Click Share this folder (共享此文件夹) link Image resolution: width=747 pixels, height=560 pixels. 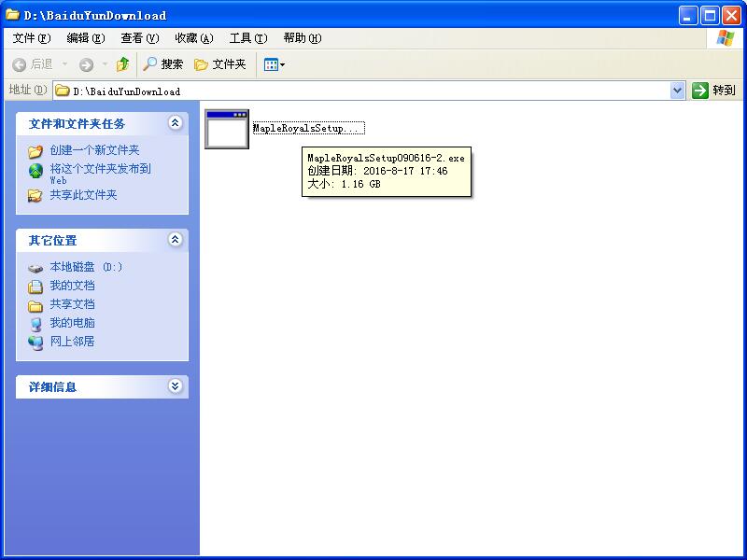[83, 195]
